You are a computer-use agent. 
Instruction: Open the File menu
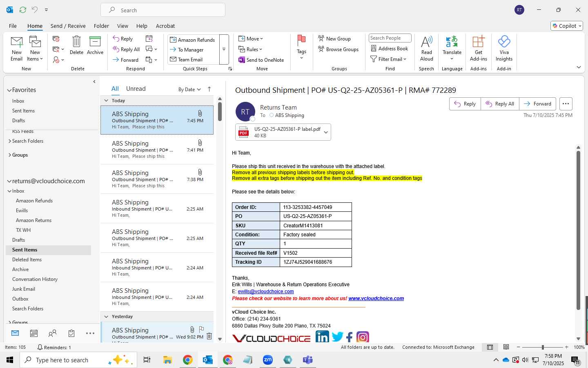[x=13, y=26]
